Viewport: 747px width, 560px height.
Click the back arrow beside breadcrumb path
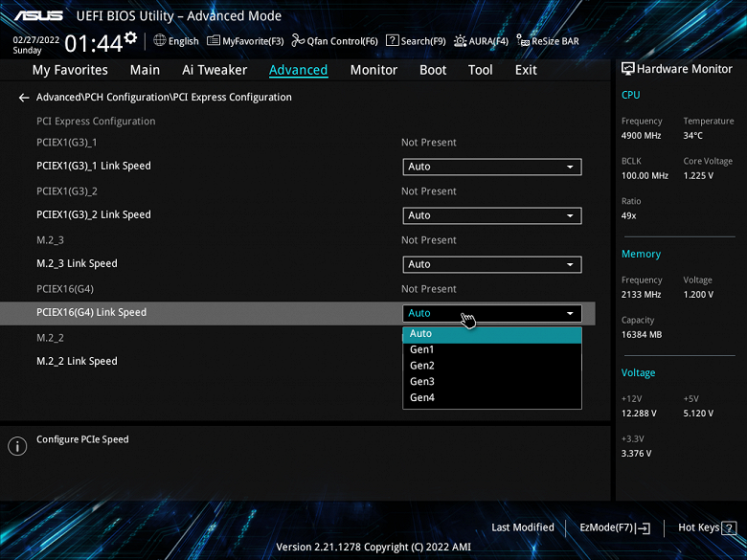pyautogui.click(x=24, y=98)
